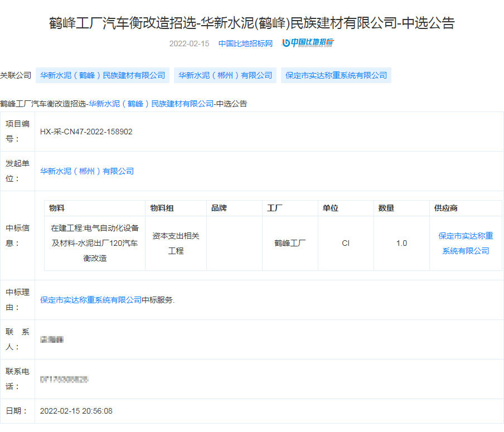The image size is (504, 432).
Task: Click the 华新水泥（鹤峰）民族建材有限公司 related company tag
Action: (x=103, y=75)
